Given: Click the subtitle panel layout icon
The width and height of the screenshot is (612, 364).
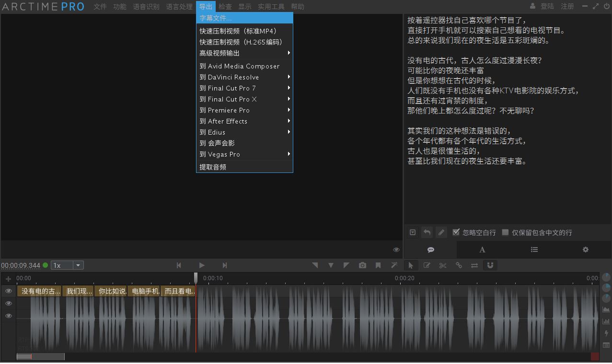Looking at the screenshot, I should [x=606, y=345].
